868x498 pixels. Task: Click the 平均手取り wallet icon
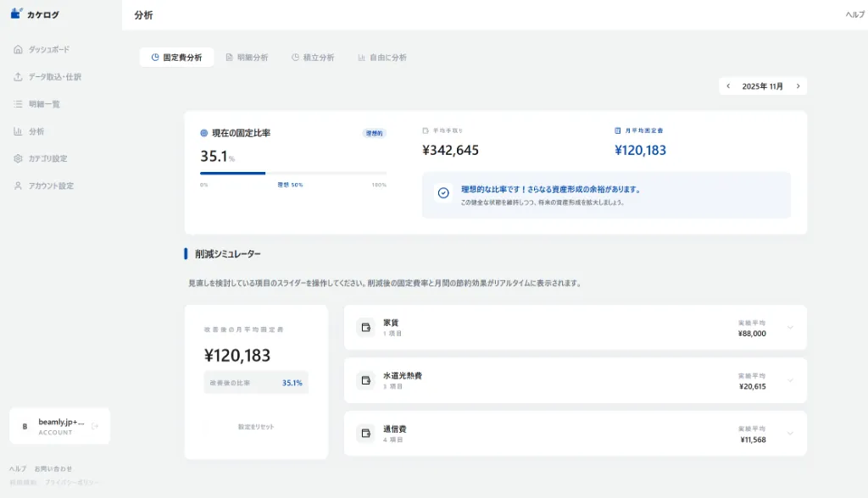426,130
